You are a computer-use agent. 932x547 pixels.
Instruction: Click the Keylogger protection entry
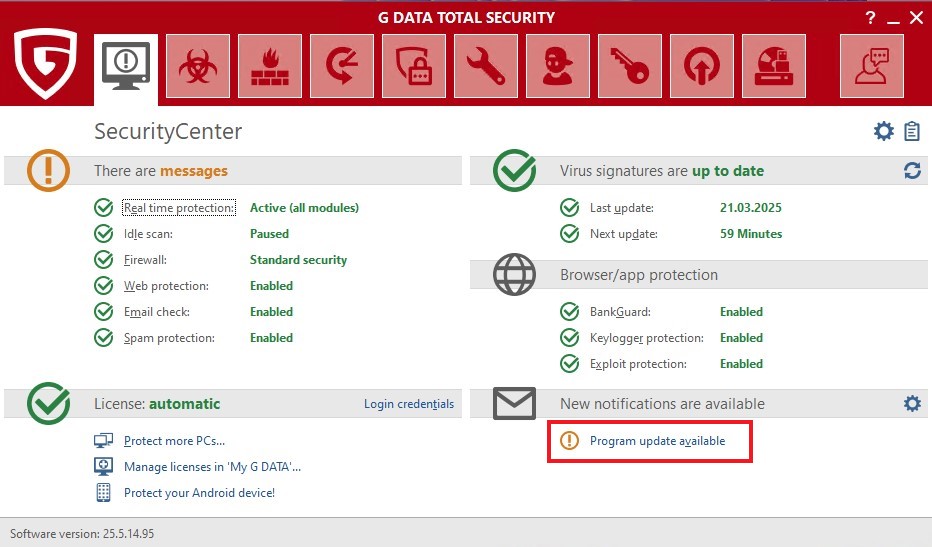point(647,338)
